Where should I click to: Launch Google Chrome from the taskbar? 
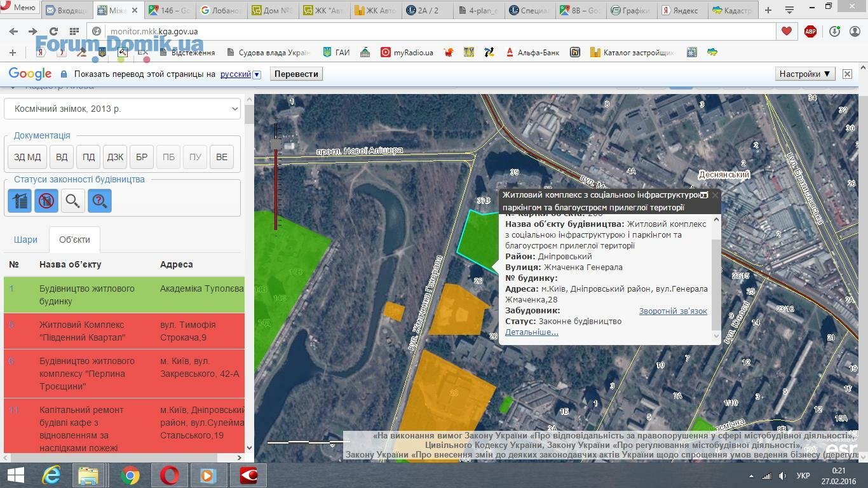pos(130,475)
